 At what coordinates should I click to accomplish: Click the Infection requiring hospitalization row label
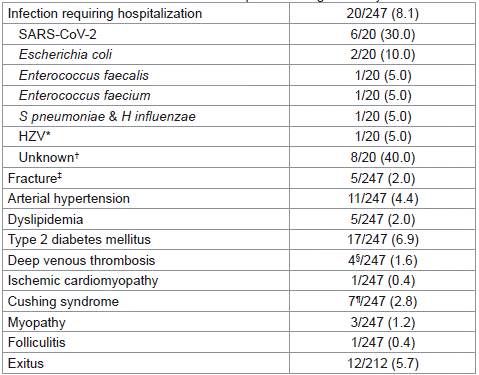pyautogui.click(x=105, y=14)
